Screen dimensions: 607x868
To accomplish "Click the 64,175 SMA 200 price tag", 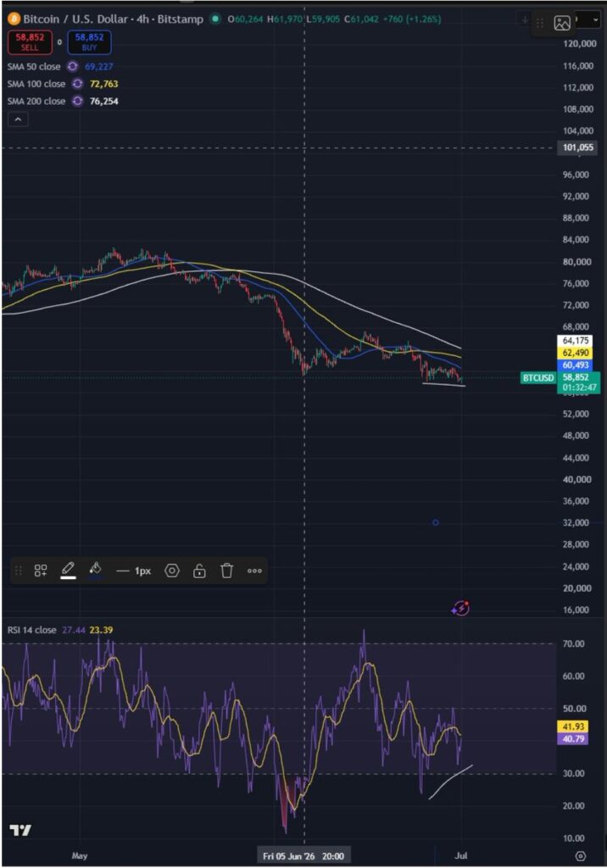I will [x=575, y=341].
